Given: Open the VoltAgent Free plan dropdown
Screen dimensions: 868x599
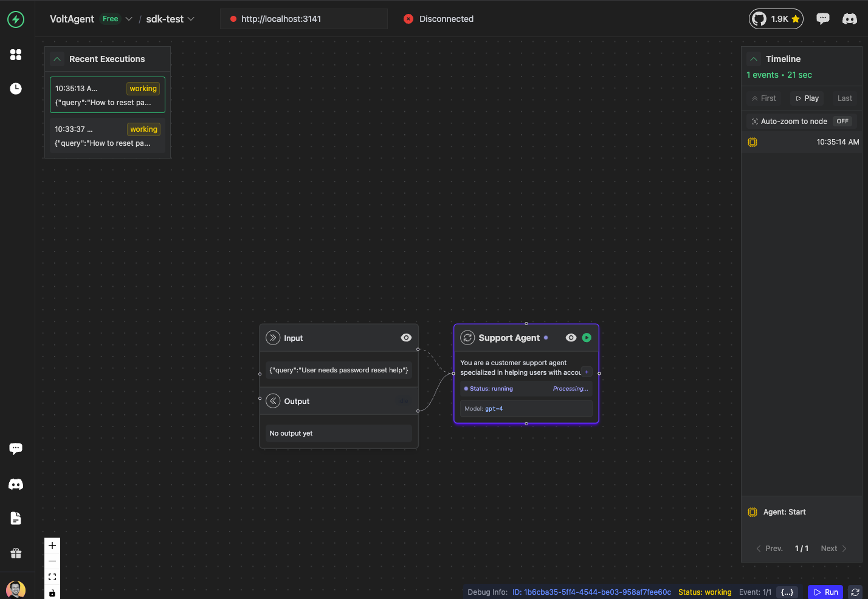Looking at the screenshot, I should pyautogui.click(x=128, y=19).
